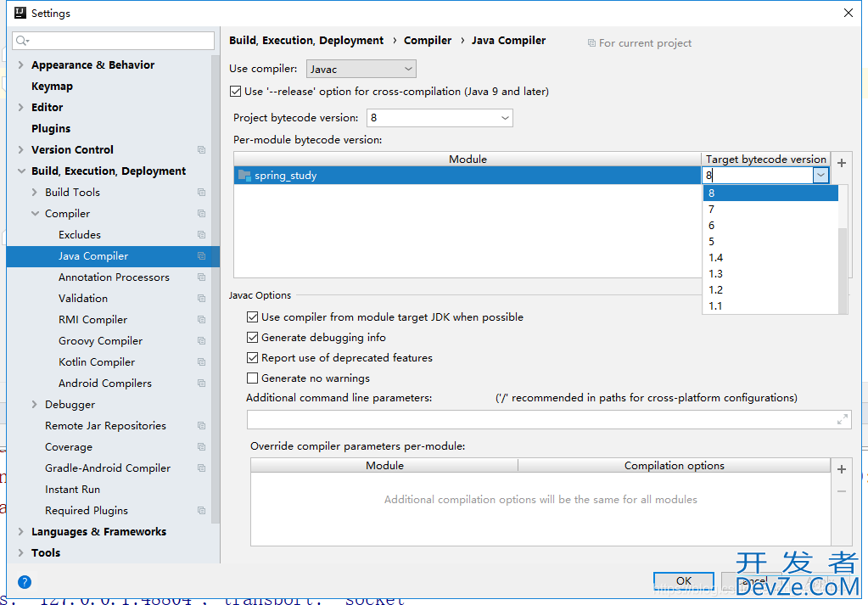Expand the Debugger tree node
Viewport: 868px width, 605px height.
pyautogui.click(x=34, y=405)
